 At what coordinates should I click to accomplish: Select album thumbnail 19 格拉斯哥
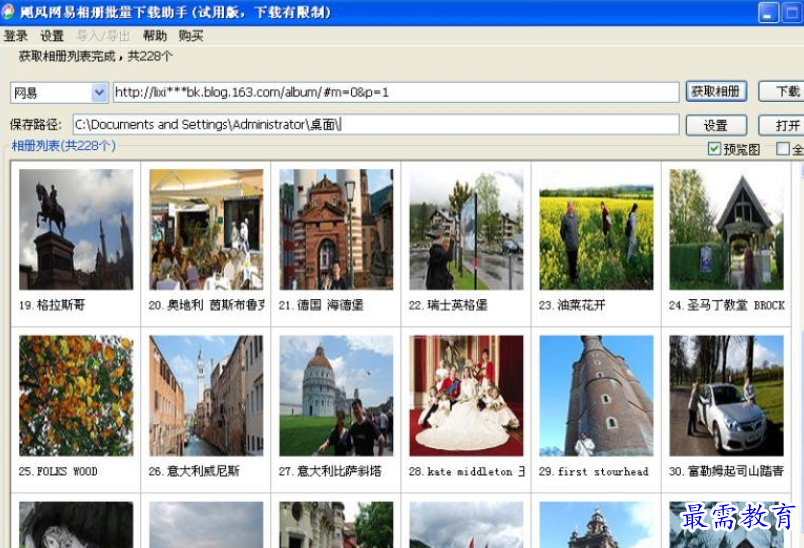pos(76,229)
